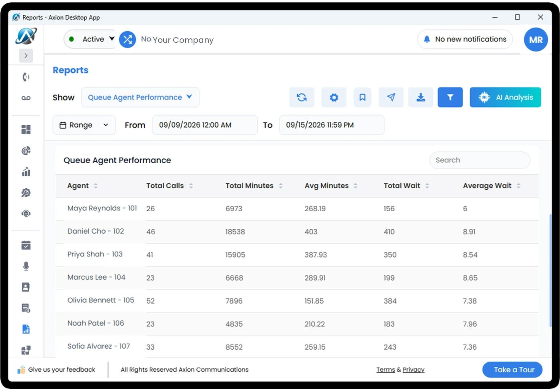Screen dimensions: 560x392
Task: Open the MR user avatar menu
Action: [536, 40]
